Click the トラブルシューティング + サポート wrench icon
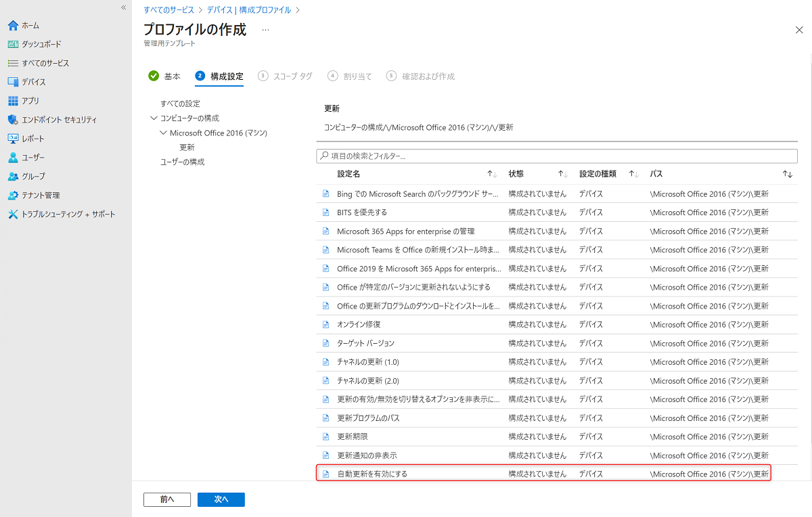Viewport: 812px width, 517px height. point(13,215)
